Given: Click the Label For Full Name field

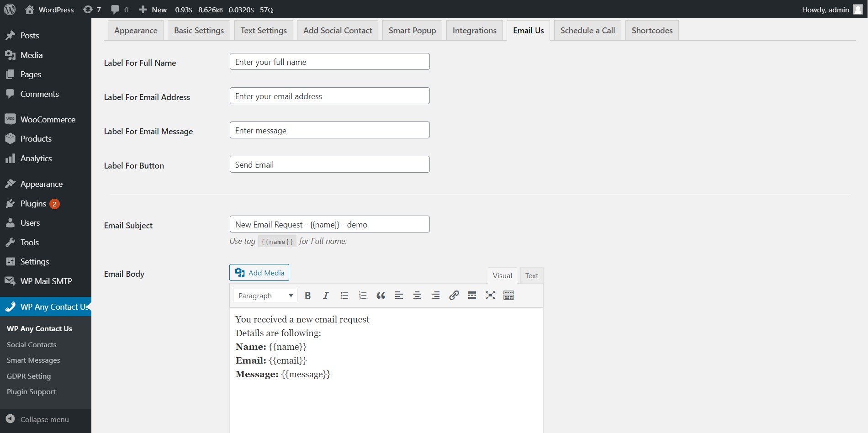Looking at the screenshot, I should [x=329, y=62].
